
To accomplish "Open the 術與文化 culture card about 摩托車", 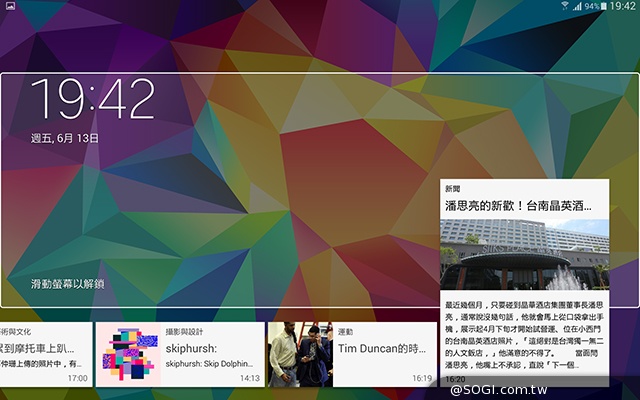I will (x=45, y=349).
